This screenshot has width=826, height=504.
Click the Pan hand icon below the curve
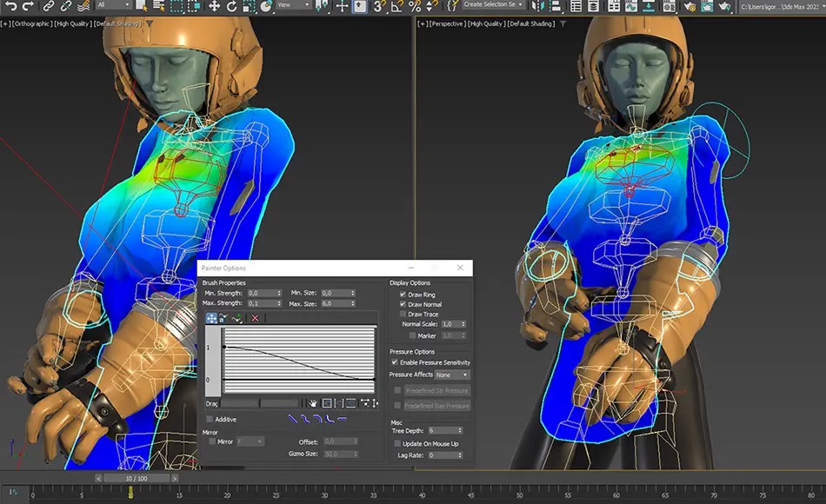tap(313, 403)
